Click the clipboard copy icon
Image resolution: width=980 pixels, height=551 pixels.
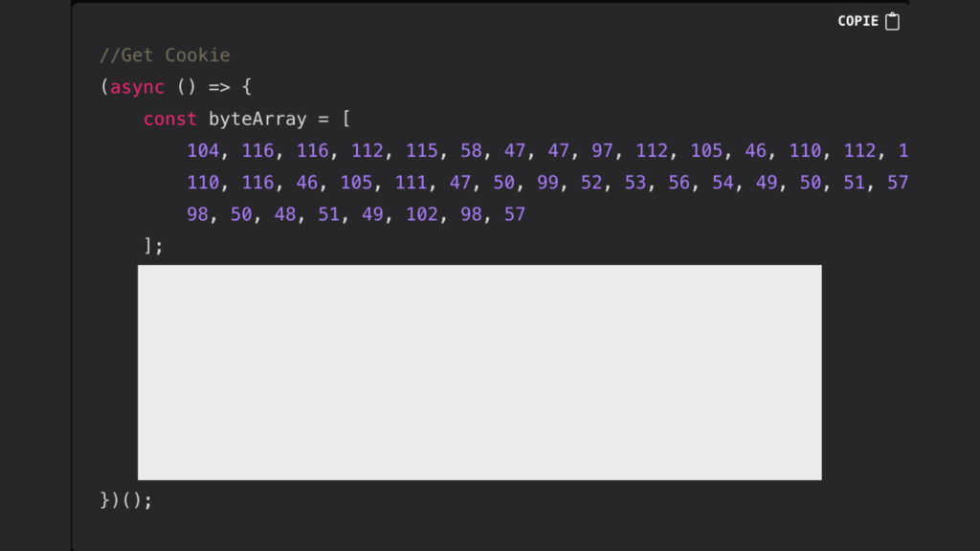892,21
